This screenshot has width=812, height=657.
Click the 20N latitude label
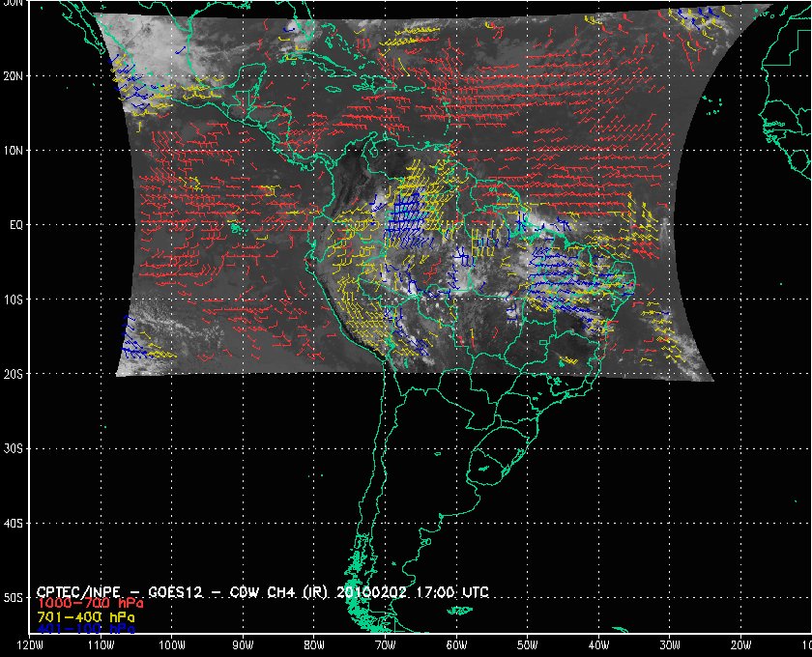click(14, 76)
